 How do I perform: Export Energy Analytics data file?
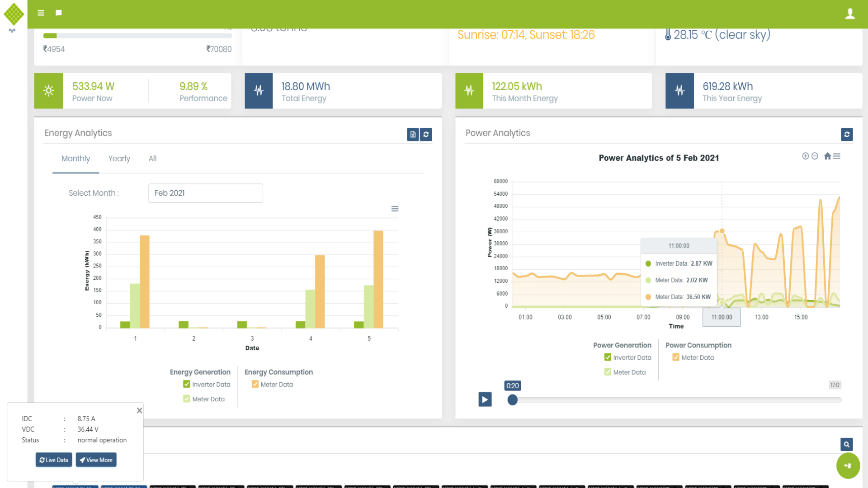pos(413,135)
